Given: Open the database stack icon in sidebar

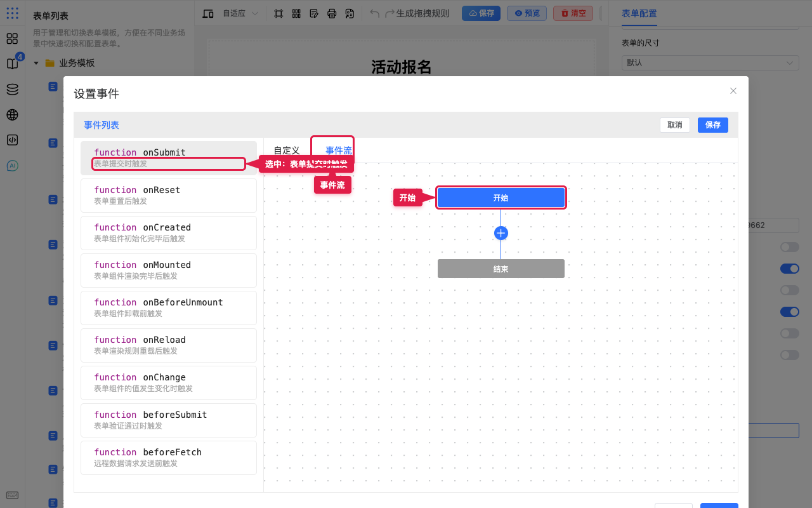Looking at the screenshot, I should (12, 90).
